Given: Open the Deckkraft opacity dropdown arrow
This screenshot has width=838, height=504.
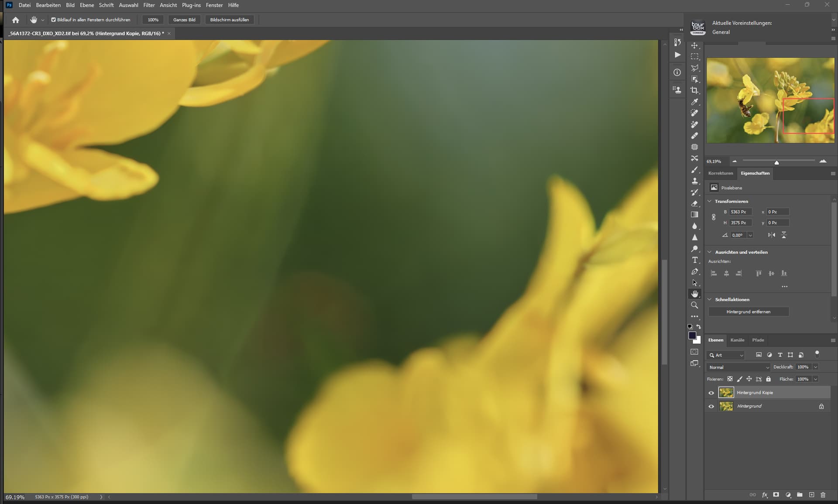Looking at the screenshot, I should [815, 367].
